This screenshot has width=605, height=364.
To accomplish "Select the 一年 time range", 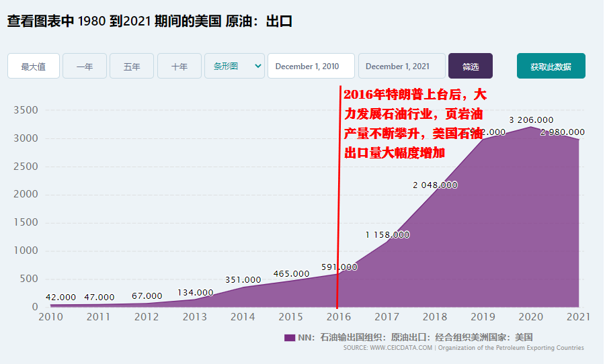I will coord(85,66).
